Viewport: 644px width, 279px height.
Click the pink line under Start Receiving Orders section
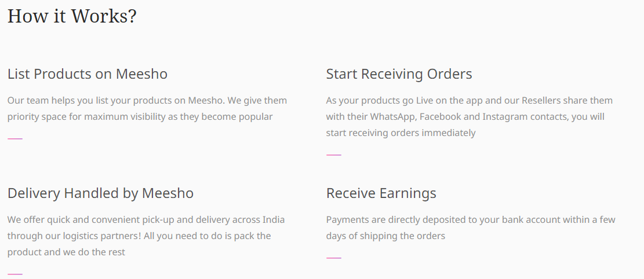point(333,155)
